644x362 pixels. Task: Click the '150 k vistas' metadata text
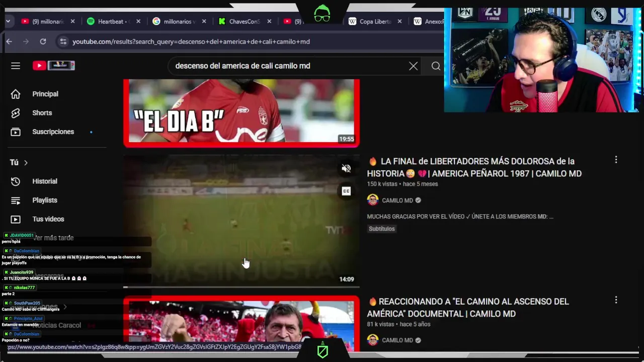[x=382, y=184]
